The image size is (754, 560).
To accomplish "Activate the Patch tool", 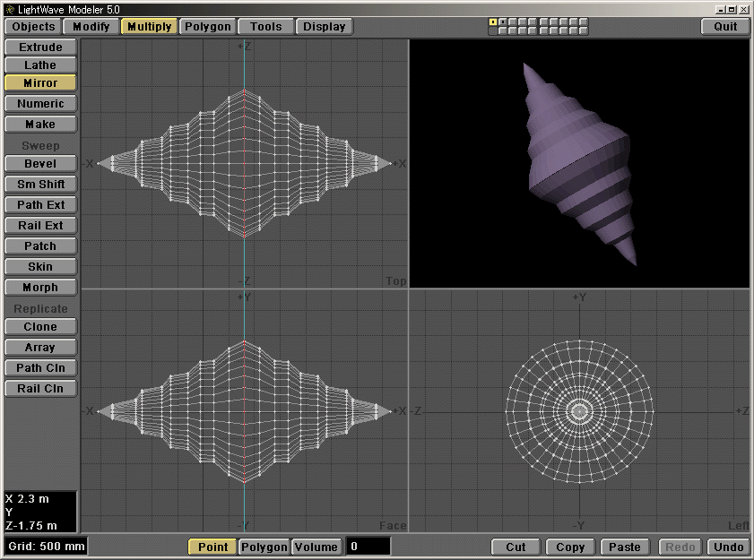I will pos(39,246).
